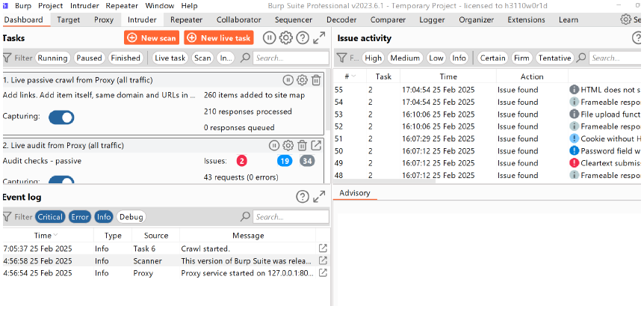Image resolution: width=644 pixels, height=309 pixels.
Task: Click the Event log filter funnel icon
Action: 7,217
